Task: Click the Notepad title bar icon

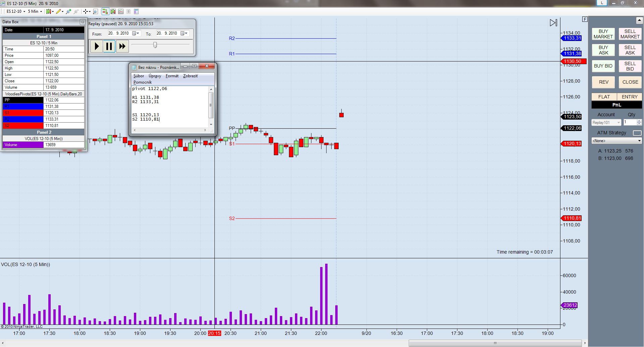Action: pyautogui.click(x=134, y=67)
